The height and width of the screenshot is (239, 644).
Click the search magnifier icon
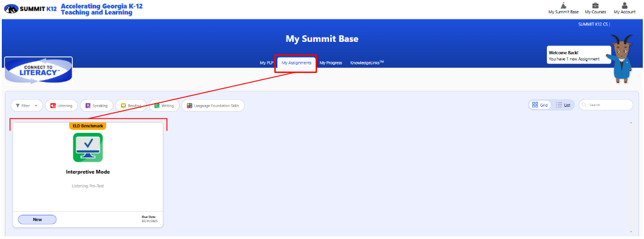click(x=584, y=105)
